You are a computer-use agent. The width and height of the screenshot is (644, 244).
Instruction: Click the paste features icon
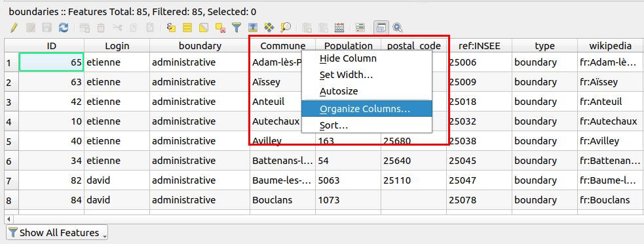(150, 28)
